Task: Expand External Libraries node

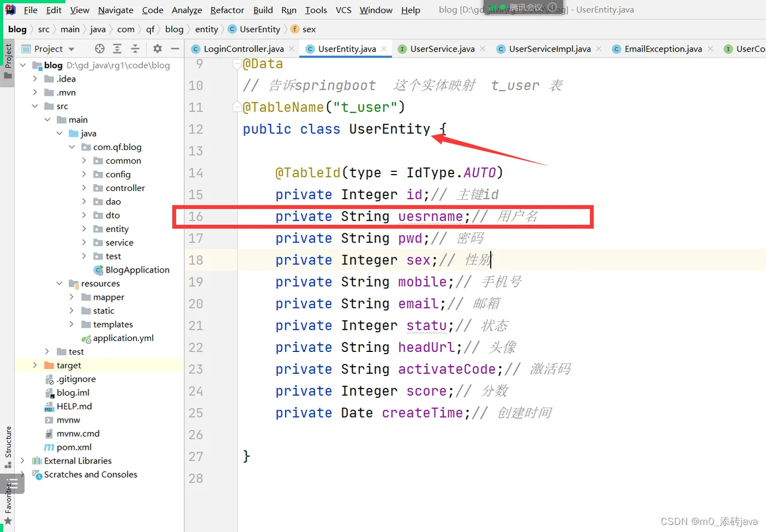Action: click(22, 461)
